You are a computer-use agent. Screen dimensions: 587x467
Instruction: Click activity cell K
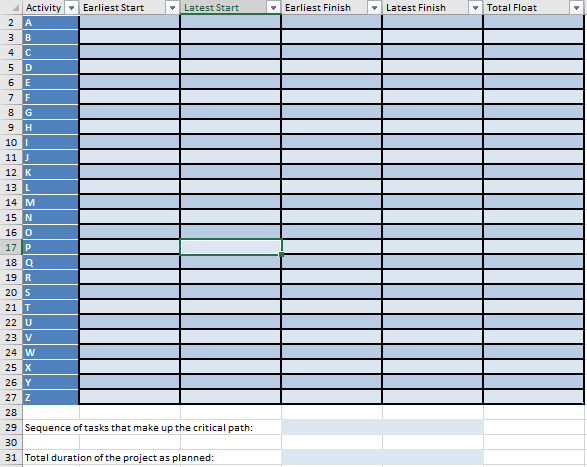pyautogui.click(x=51, y=172)
